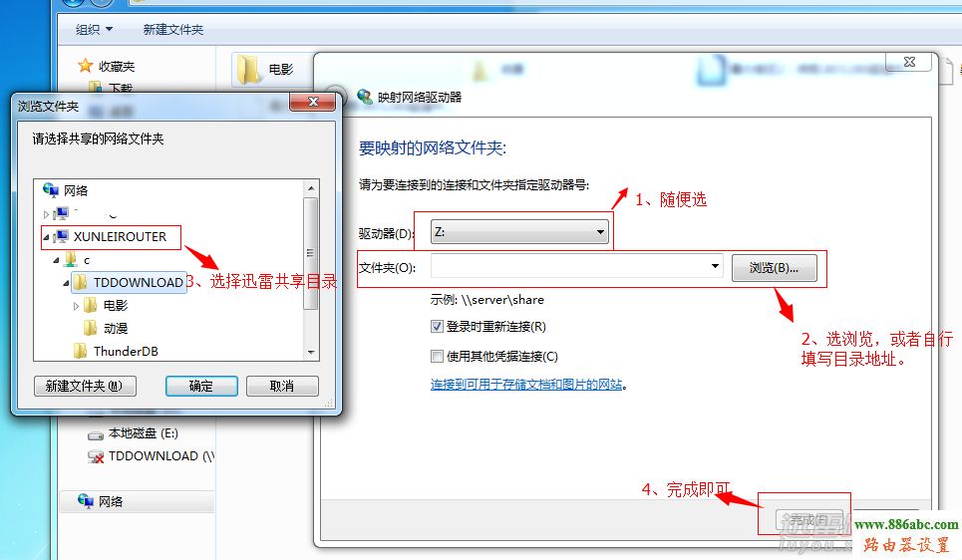Click the 网络 globe icon in folder tree
The image size is (962, 560).
click(x=50, y=190)
